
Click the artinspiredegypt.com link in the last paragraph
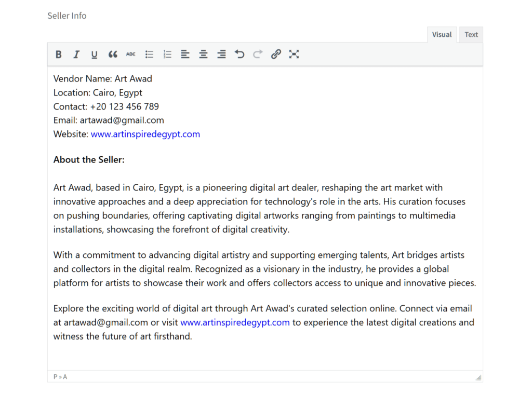[x=235, y=322]
